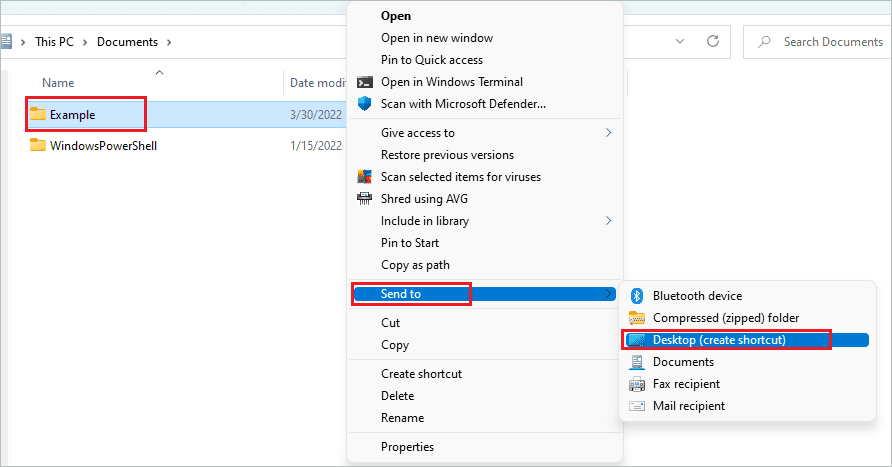Select Cut from context menu
892x467 pixels.
pyautogui.click(x=390, y=323)
